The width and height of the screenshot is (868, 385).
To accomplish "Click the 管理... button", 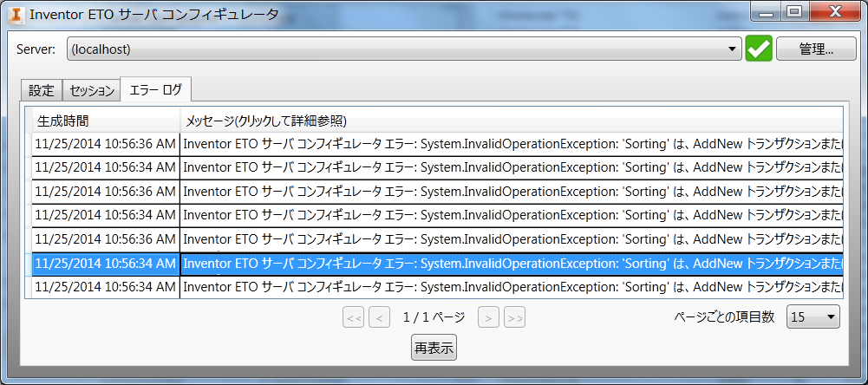I will tap(817, 49).
